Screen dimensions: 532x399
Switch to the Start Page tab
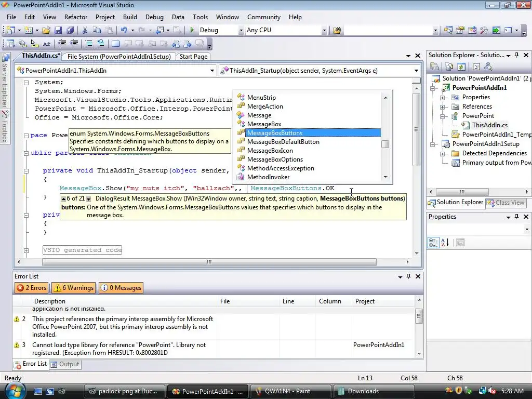coord(193,57)
